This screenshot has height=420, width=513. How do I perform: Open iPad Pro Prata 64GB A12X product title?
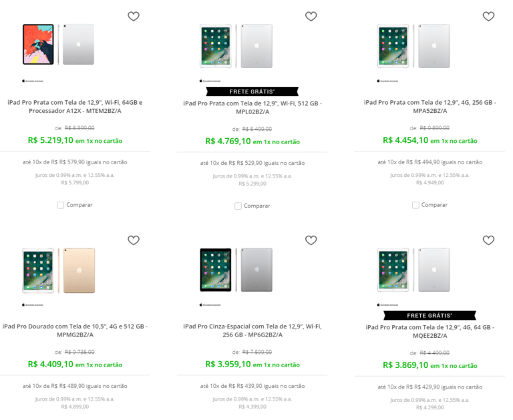pos(75,107)
